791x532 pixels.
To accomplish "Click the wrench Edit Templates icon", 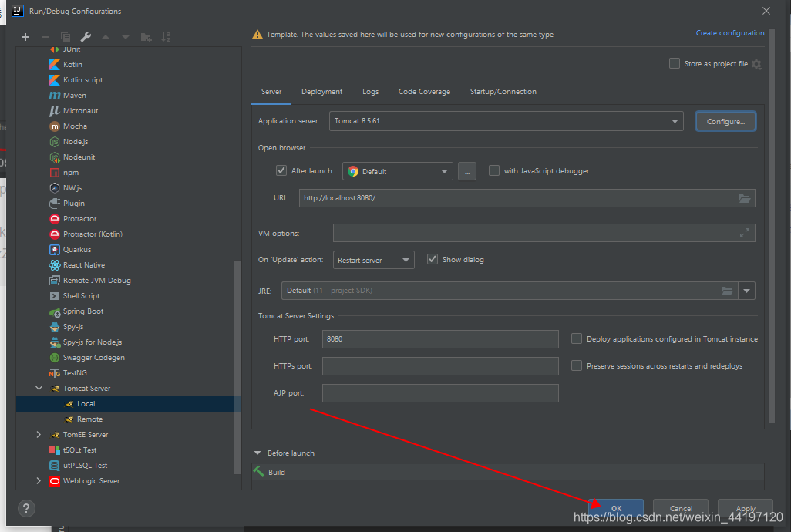I will (x=86, y=37).
